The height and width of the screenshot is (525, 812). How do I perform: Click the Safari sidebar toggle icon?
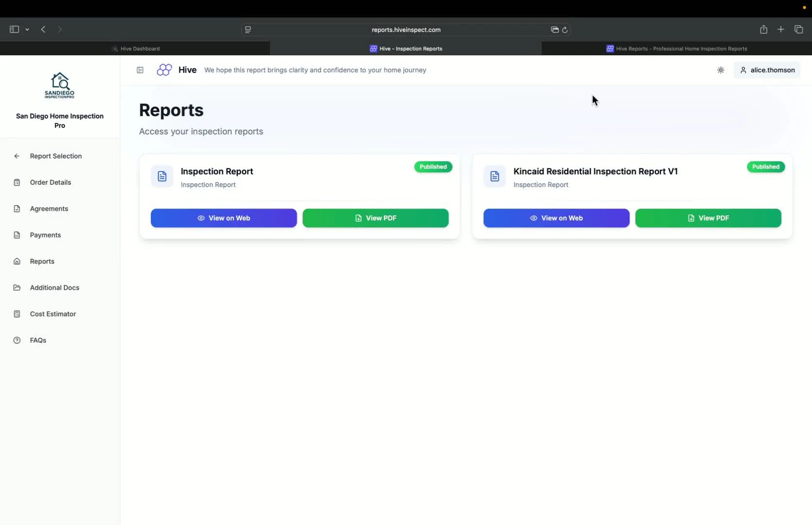(x=14, y=30)
